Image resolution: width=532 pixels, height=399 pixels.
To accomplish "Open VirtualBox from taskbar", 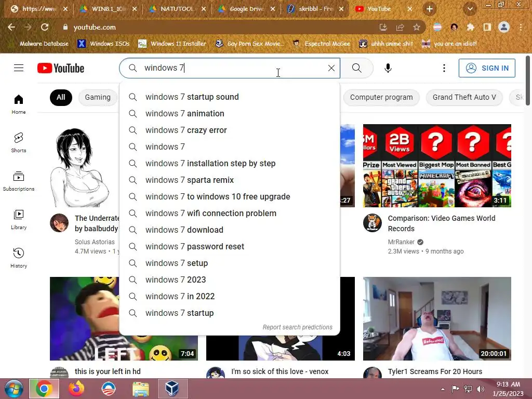I will 172,389.
